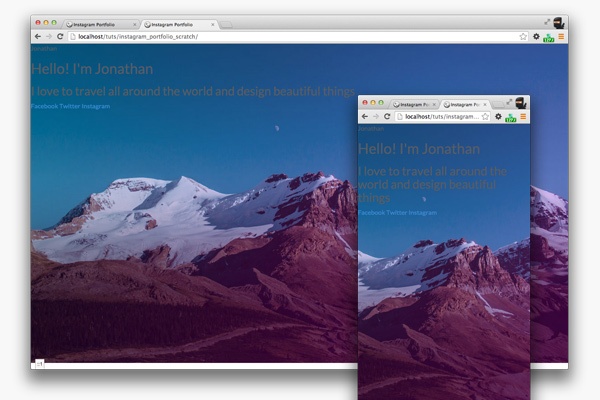Click Jonathan logo text in small window
This screenshot has height=400, width=600.
point(371,129)
